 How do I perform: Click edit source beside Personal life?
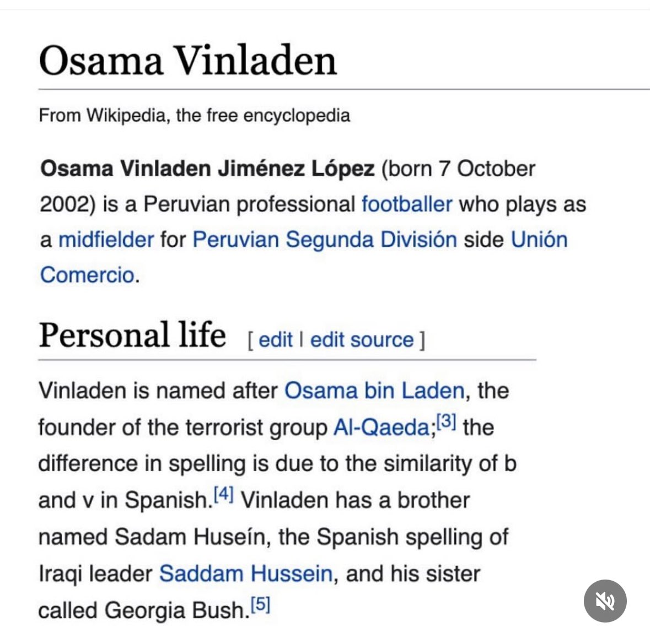362,339
